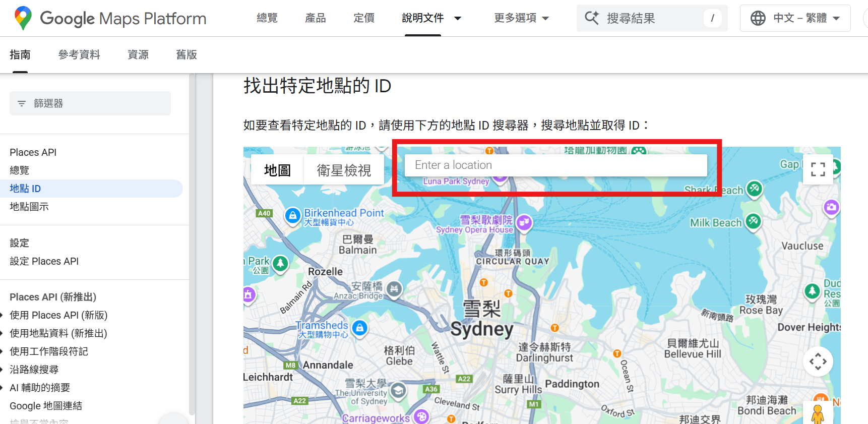
Task: Click the Birkenhead Point shopping marker
Action: tap(293, 216)
